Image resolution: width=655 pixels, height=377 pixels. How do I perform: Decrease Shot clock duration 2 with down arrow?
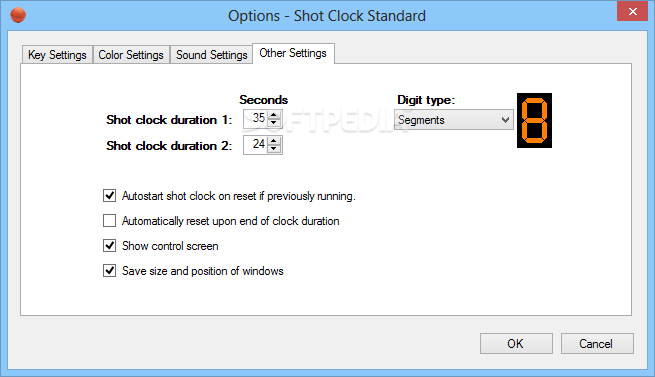point(274,149)
